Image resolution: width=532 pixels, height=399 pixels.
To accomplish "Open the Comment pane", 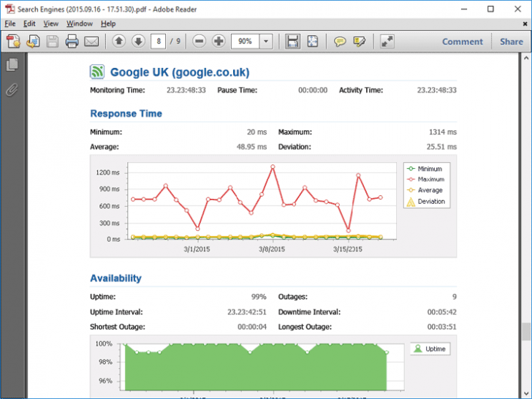I will (463, 42).
